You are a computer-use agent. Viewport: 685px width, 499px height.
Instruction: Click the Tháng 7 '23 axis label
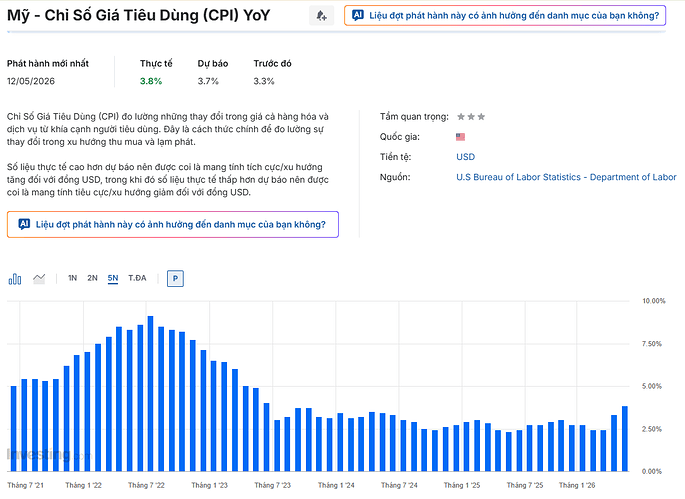click(273, 485)
